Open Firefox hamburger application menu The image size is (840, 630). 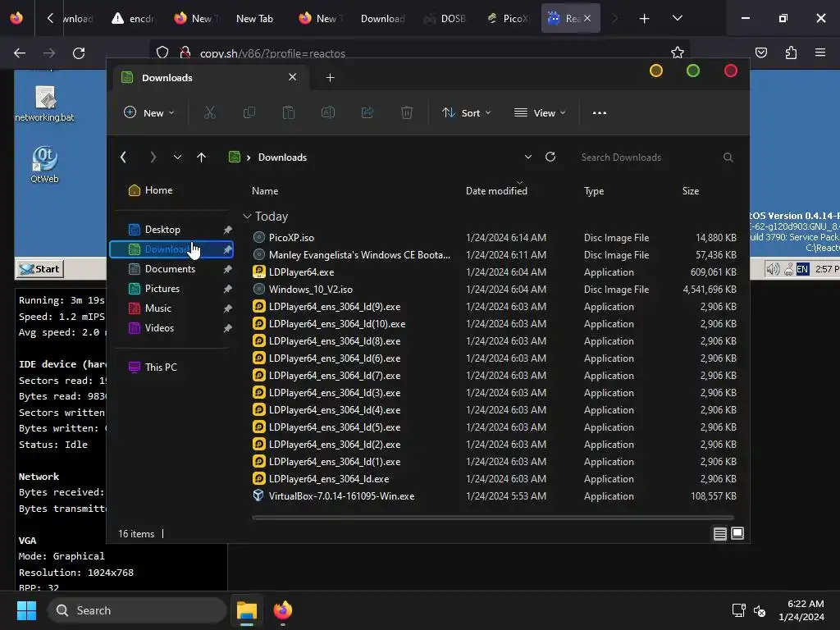point(820,52)
